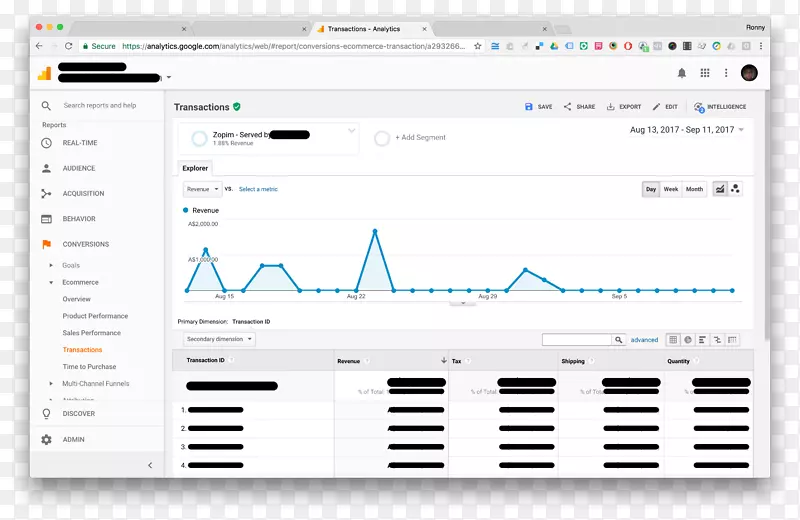Screen dimensions: 800x520
Task: Expand Multi-Channel Funnels
Action: (x=51, y=384)
